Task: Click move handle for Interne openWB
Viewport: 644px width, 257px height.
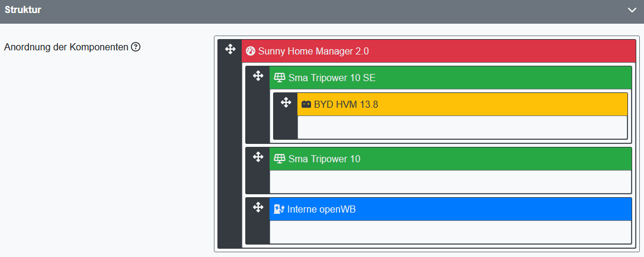Action: pyautogui.click(x=258, y=207)
